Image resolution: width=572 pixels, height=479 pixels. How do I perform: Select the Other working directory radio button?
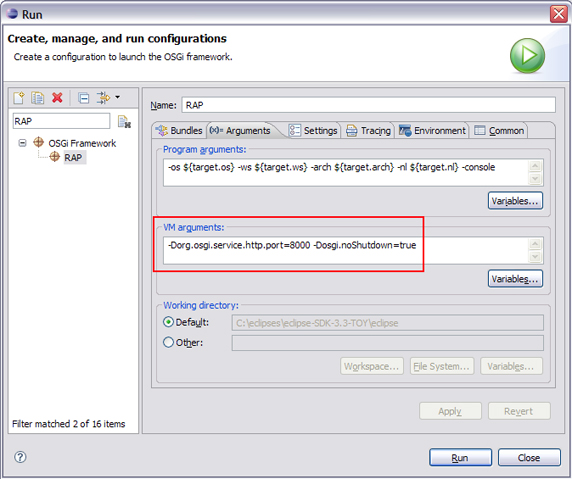[168, 342]
